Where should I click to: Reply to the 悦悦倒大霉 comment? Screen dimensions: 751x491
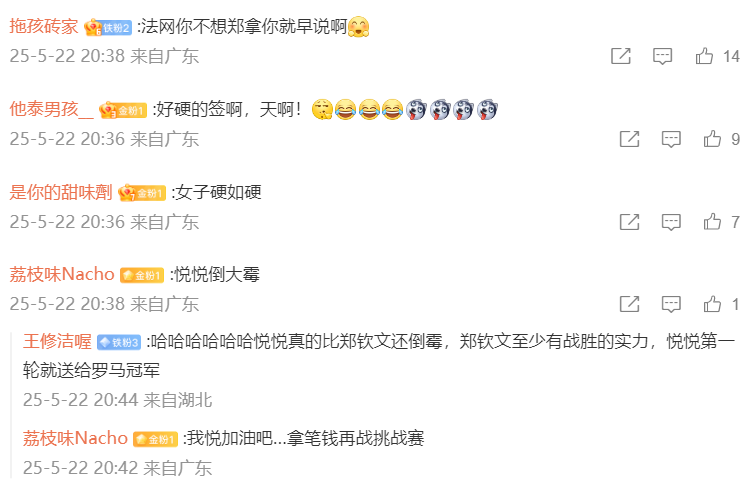(x=671, y=304)
